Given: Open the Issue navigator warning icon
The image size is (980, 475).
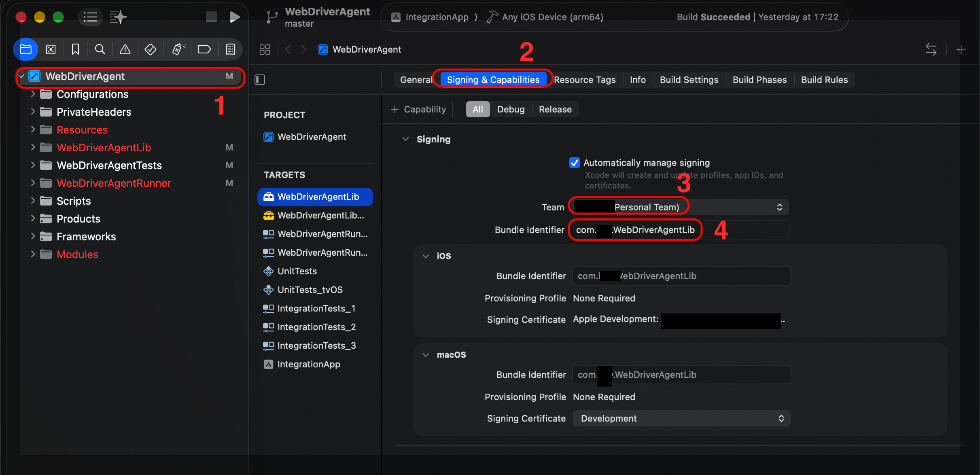Looking at the screenshot, I should 125,49.
